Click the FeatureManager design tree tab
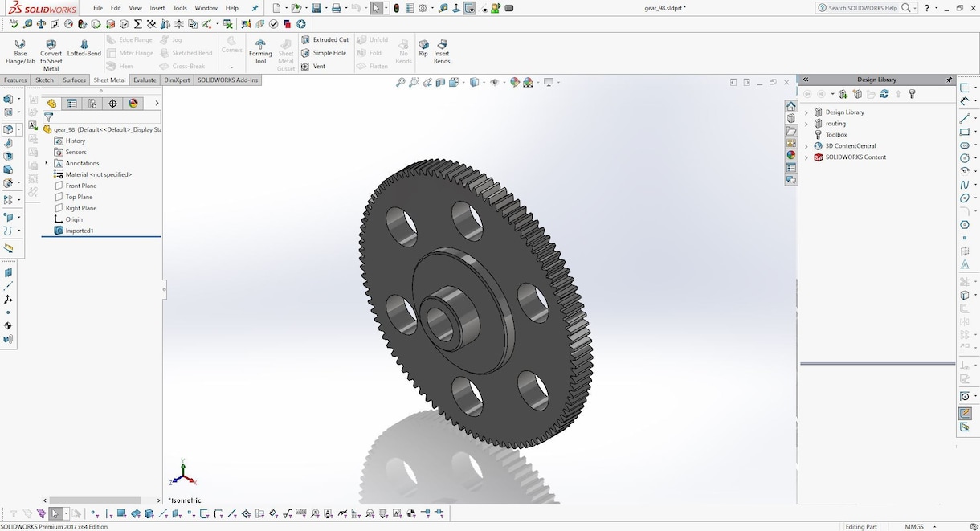 [x=51, y=104]
